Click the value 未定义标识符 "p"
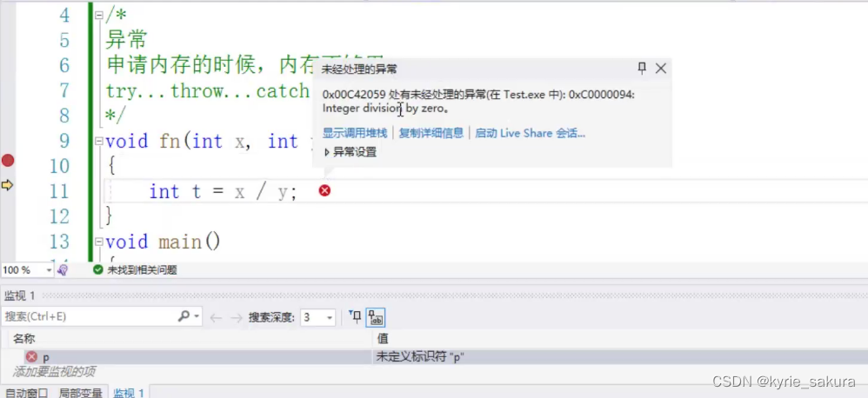 (x=420, y=357)
